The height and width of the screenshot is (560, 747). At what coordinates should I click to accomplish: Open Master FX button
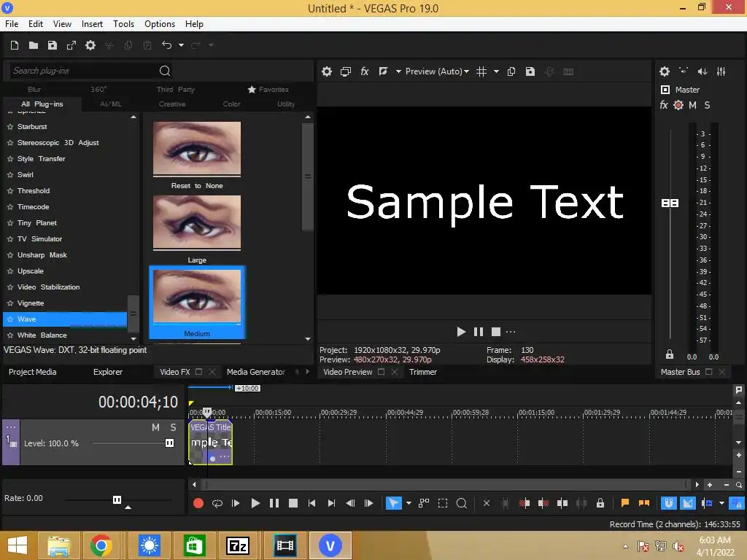pyautogui.click(x=664, y=105)
